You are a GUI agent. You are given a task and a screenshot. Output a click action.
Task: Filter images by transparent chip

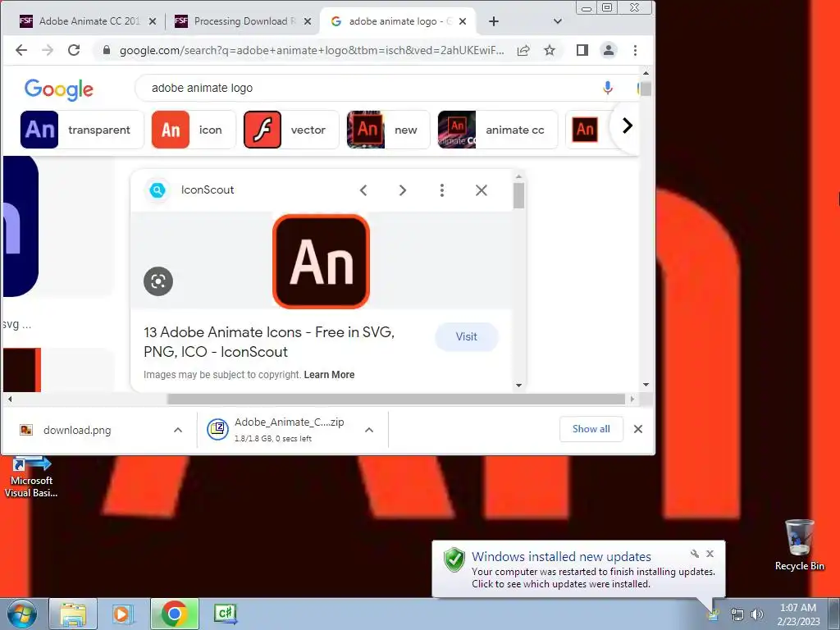point(81,130)
